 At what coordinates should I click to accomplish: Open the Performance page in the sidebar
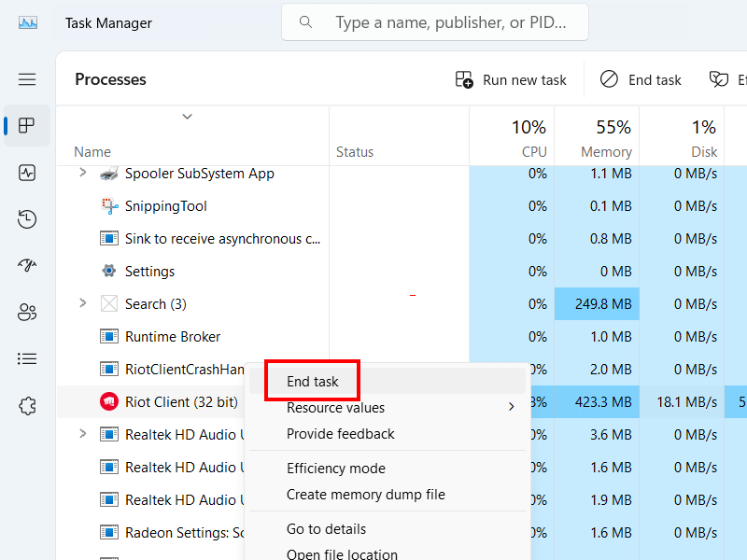pos(27,173)
